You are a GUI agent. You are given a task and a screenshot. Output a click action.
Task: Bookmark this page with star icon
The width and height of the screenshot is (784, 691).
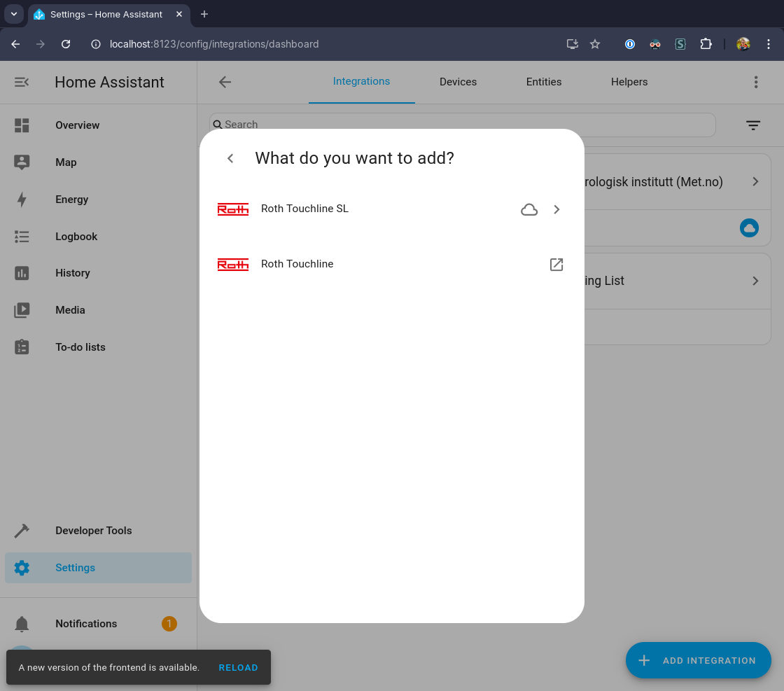(595, 44)
